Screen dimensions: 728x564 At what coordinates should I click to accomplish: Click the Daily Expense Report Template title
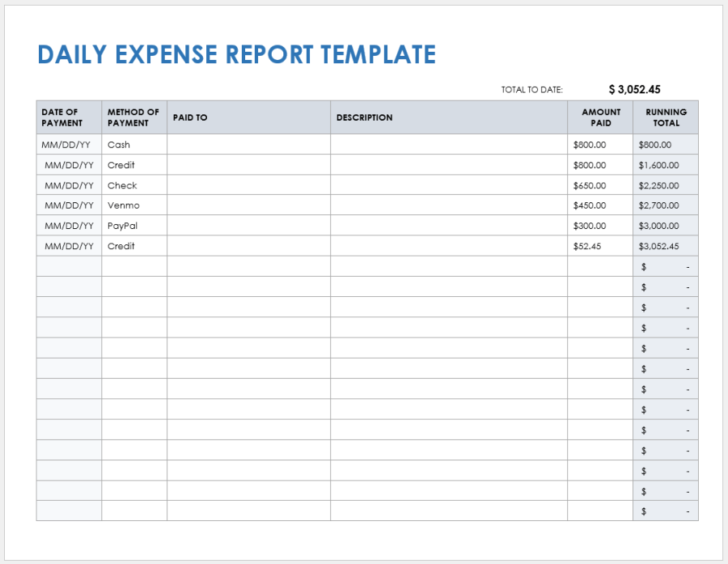(236, 54)
